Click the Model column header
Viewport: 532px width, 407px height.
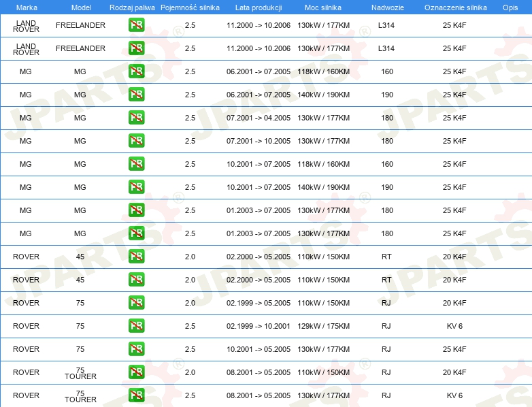(81, 7)
